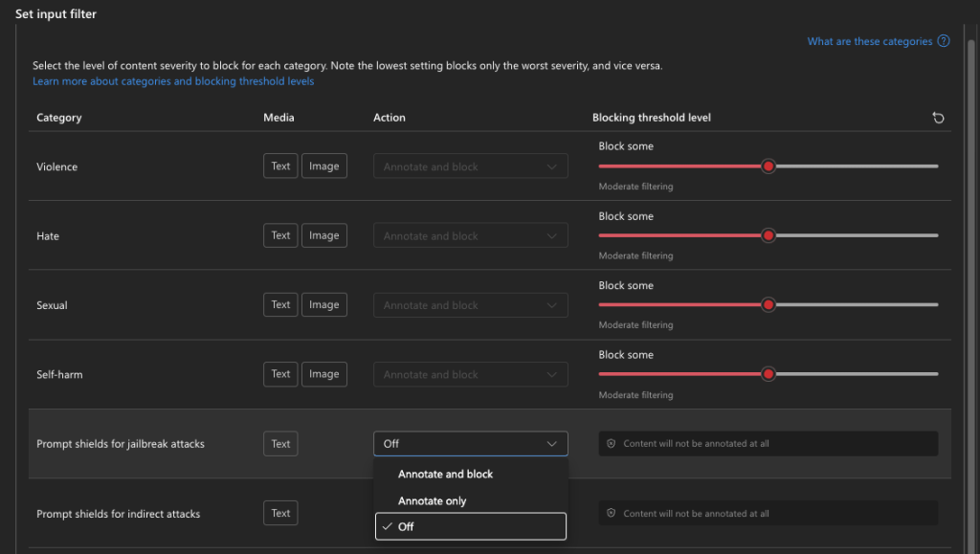Open Hate action dropdown
The height and width of the screenshot is (554, 980).
point(471,235)
